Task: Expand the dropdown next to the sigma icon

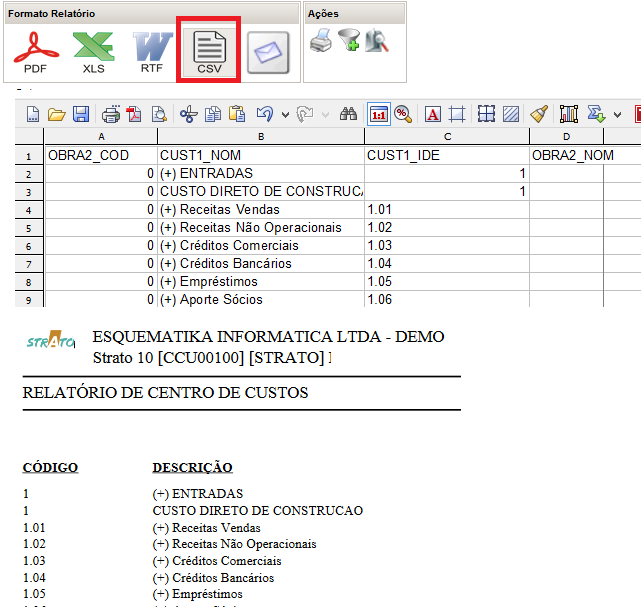Action: (617, 115)
